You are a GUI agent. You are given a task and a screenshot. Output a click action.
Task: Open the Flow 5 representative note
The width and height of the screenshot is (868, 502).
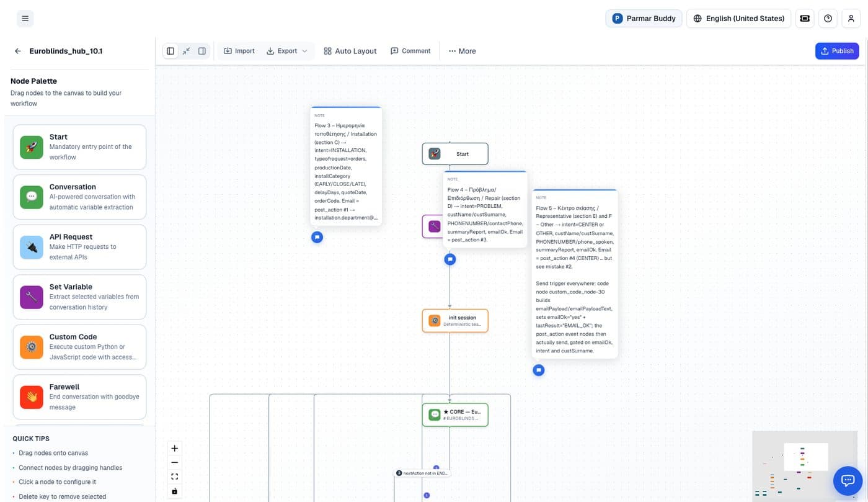click(x=575, y=274)
